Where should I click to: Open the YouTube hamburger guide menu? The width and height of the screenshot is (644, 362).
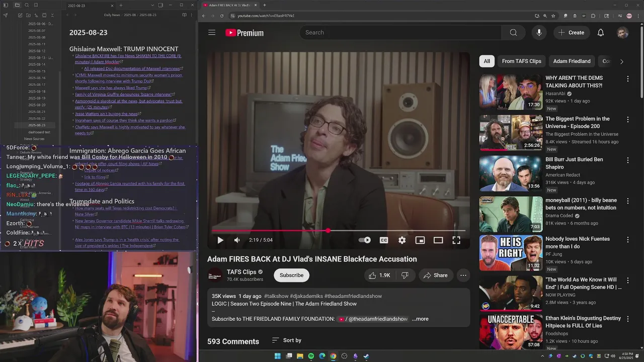[x=212, y=33]
